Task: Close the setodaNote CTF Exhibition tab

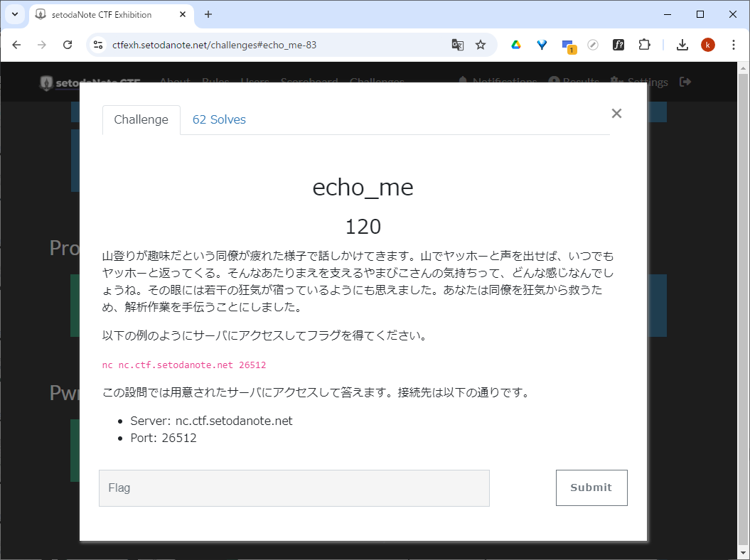Action: (x=182, y=15)
